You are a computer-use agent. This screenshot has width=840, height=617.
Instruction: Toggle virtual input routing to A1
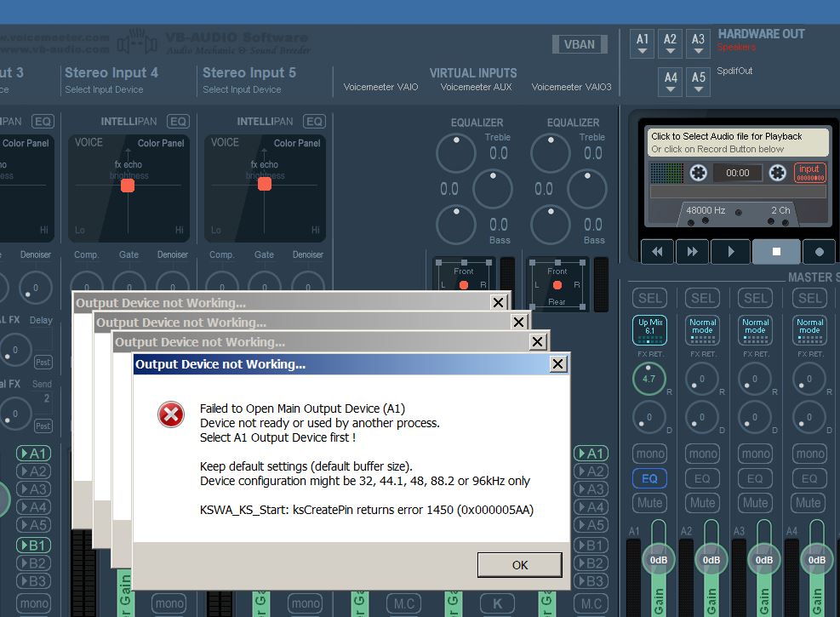pyautogui.click(x=591, y=454)
